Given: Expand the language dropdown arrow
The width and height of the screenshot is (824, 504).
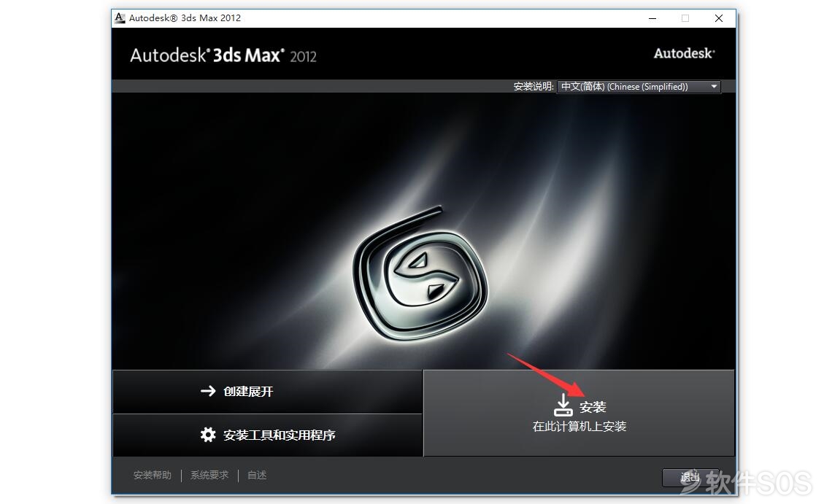Looking at the screenshot, I should point(715,87).
